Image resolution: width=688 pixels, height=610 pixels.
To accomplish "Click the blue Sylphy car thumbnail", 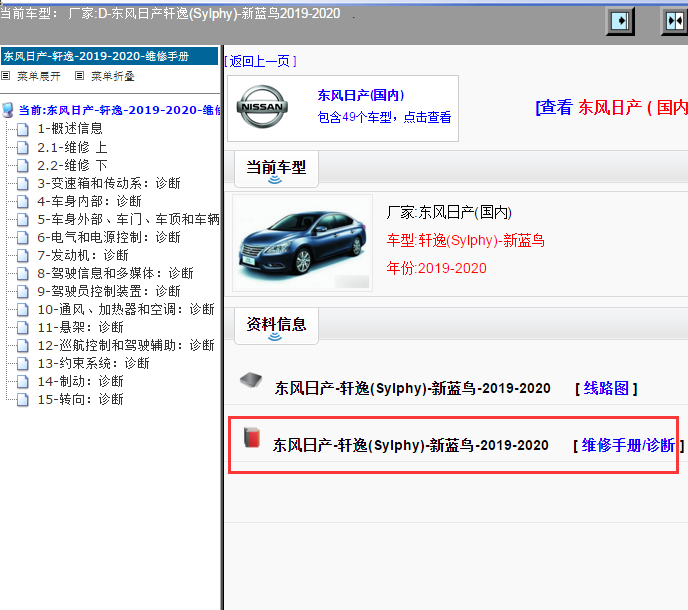I will [x=302, y=243].
